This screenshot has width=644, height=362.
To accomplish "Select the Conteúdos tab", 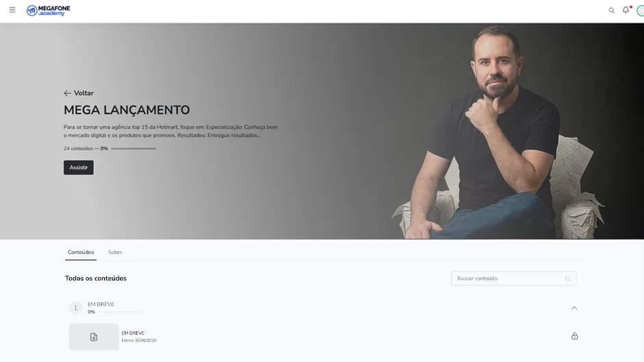I will coord(81,252).
